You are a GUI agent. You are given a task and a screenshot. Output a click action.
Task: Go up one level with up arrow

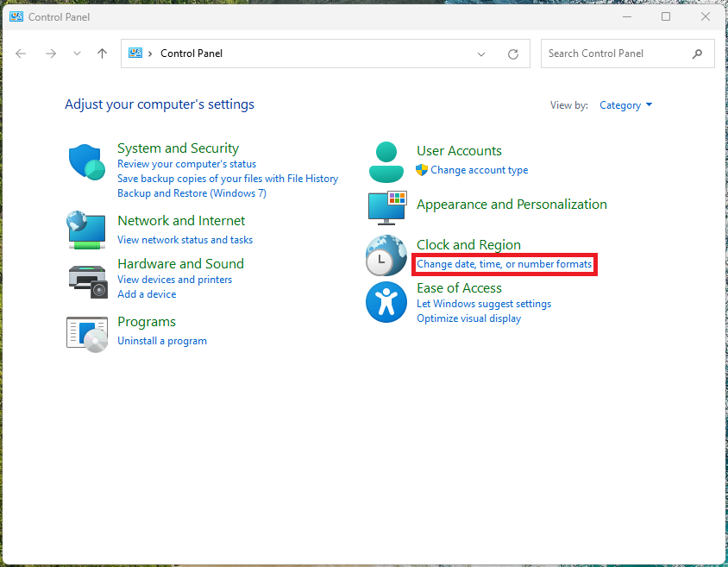[102, 54]
